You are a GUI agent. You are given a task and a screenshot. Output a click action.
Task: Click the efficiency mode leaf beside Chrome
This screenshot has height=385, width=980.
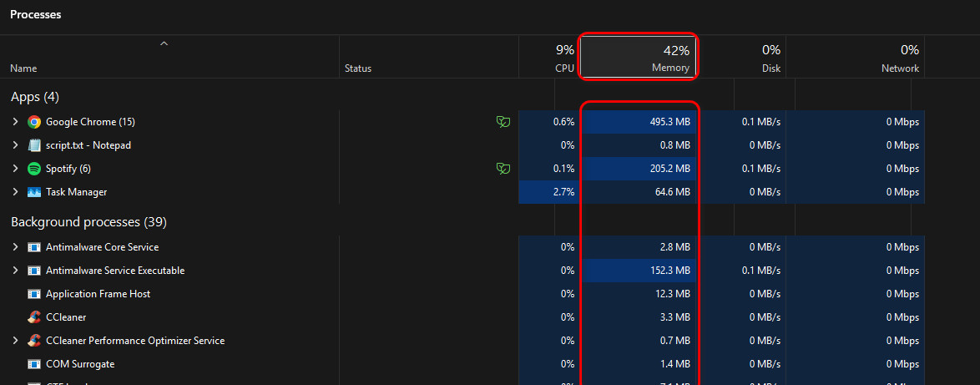pos(503,122)
